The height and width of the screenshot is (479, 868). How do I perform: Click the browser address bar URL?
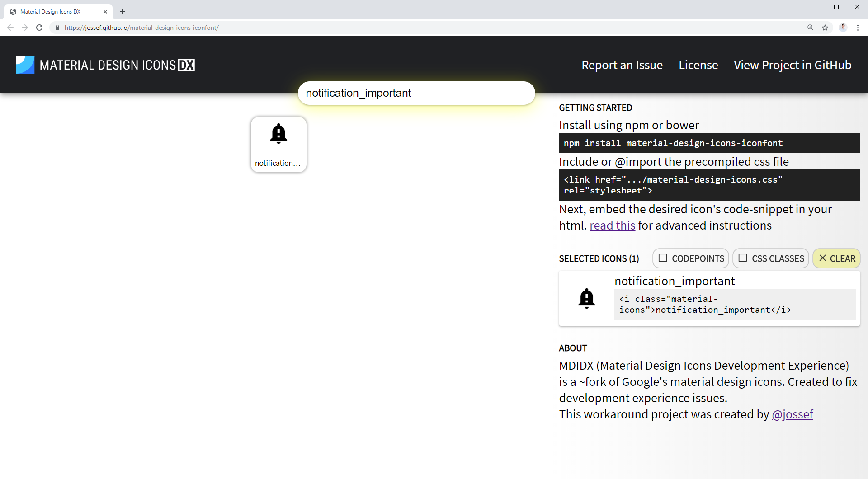142,28
